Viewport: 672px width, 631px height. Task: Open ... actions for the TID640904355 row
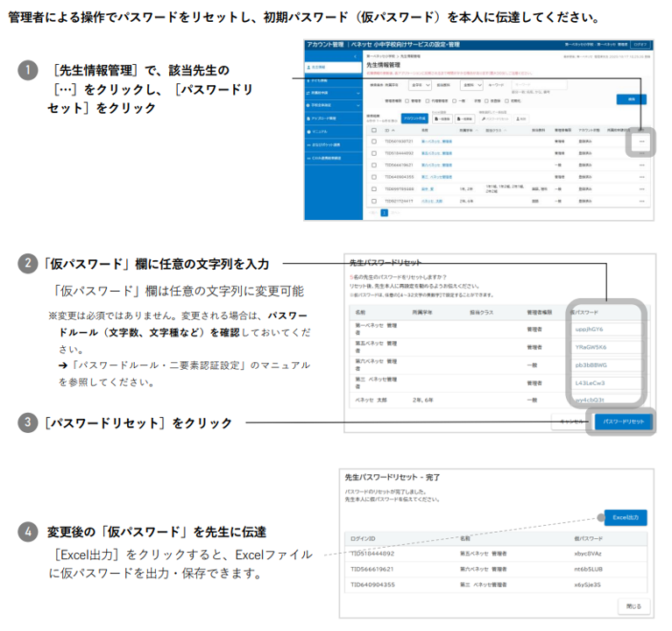641,176
